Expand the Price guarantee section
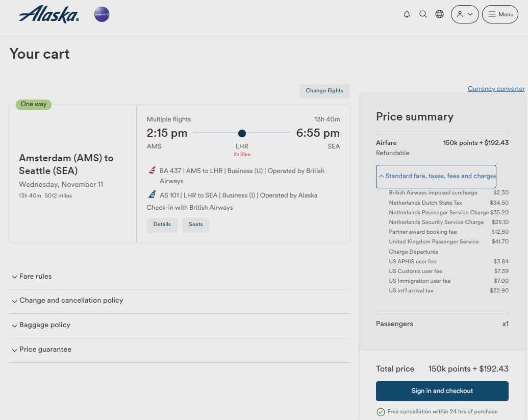528x420 pixels. 45,350
